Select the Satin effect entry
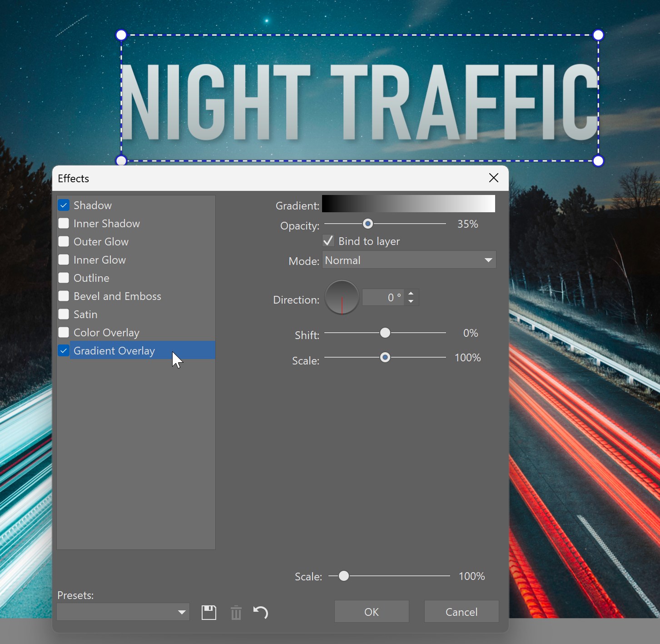Image resolution: width=660 pixels, height=644 pixels. tap(85, 315)
